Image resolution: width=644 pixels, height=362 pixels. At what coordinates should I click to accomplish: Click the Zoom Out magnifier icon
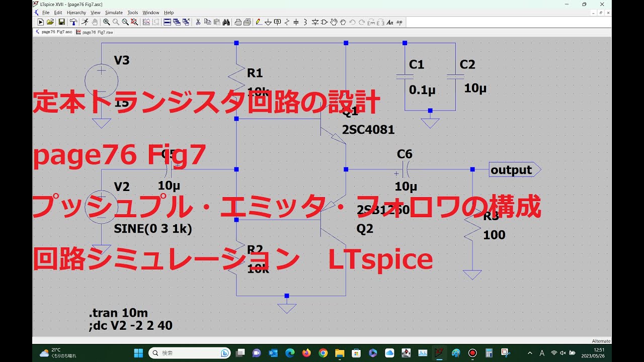click(x=125, y=22)
